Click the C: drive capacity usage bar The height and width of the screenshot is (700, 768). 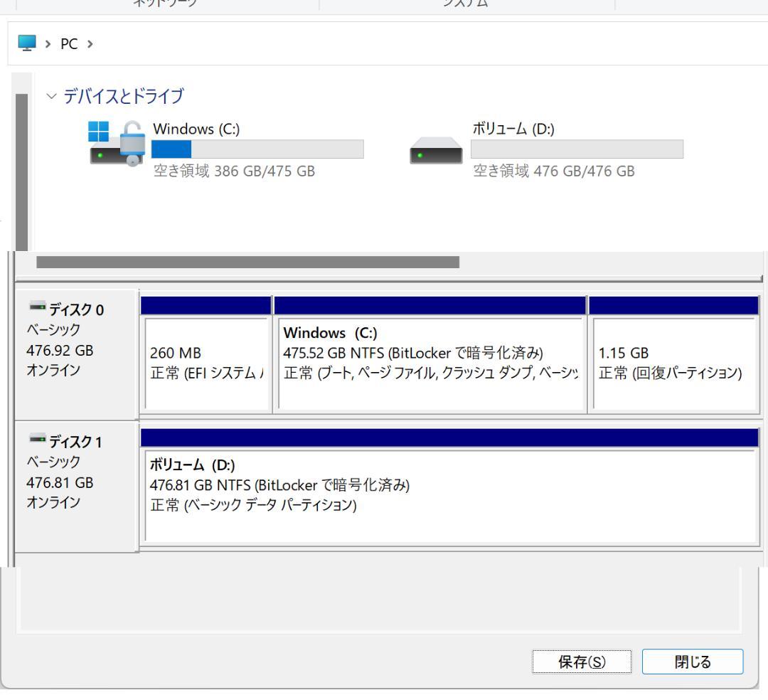[257, 149]
